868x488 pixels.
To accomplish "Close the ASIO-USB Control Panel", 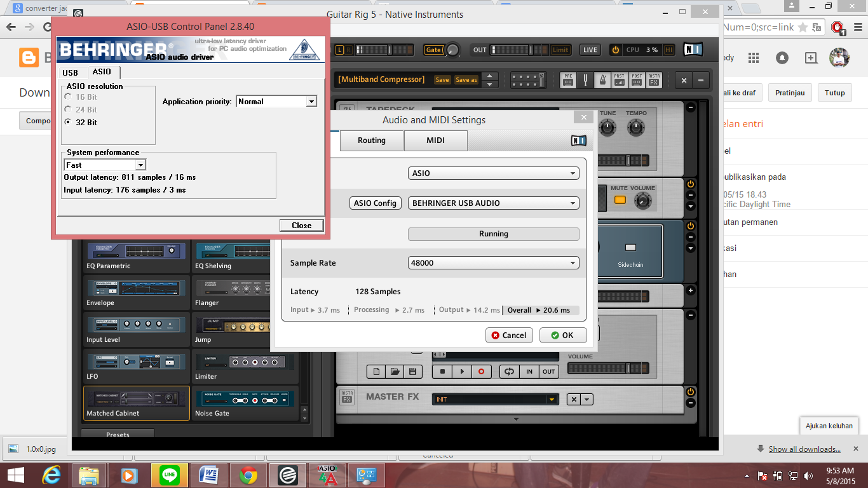I will (302, 226).
